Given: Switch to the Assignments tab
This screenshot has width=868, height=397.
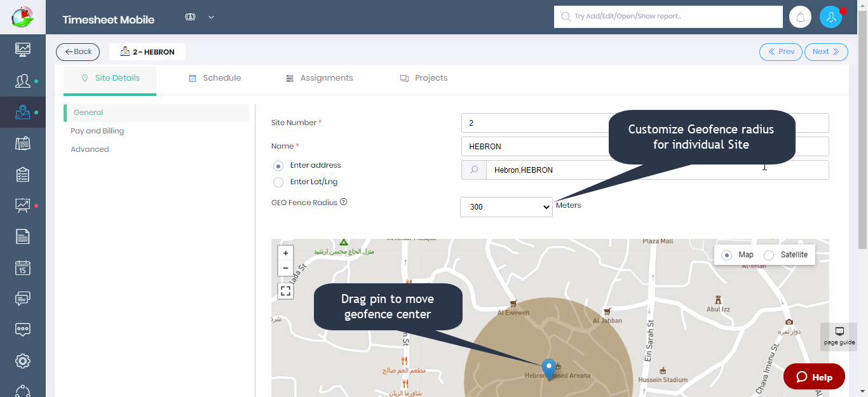Looking at the screenshot, I should [319, 78].
